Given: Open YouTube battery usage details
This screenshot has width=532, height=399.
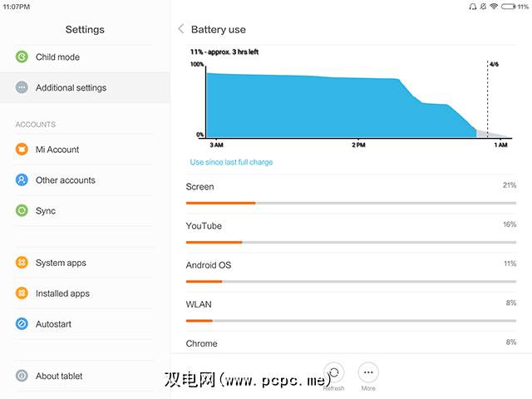Looking at the screenshot, I should [351, 231].
